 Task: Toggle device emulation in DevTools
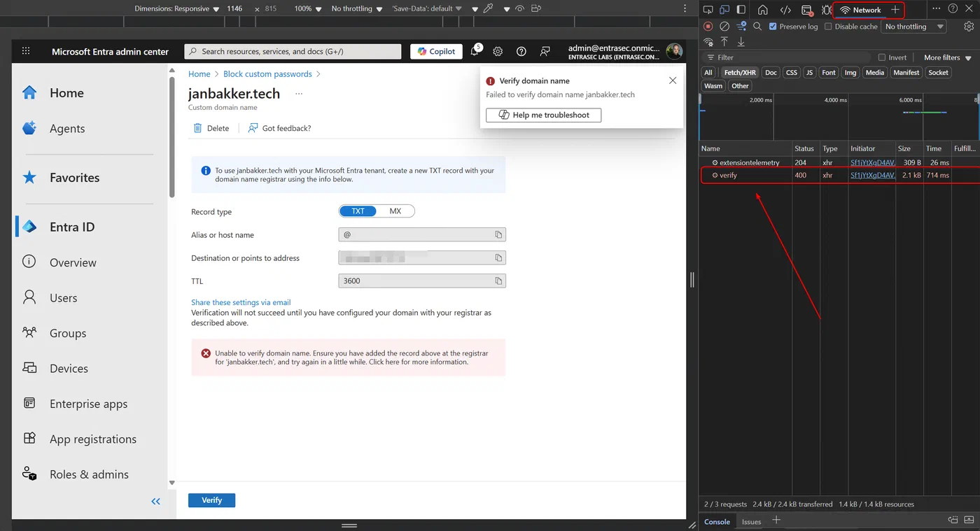724,10
